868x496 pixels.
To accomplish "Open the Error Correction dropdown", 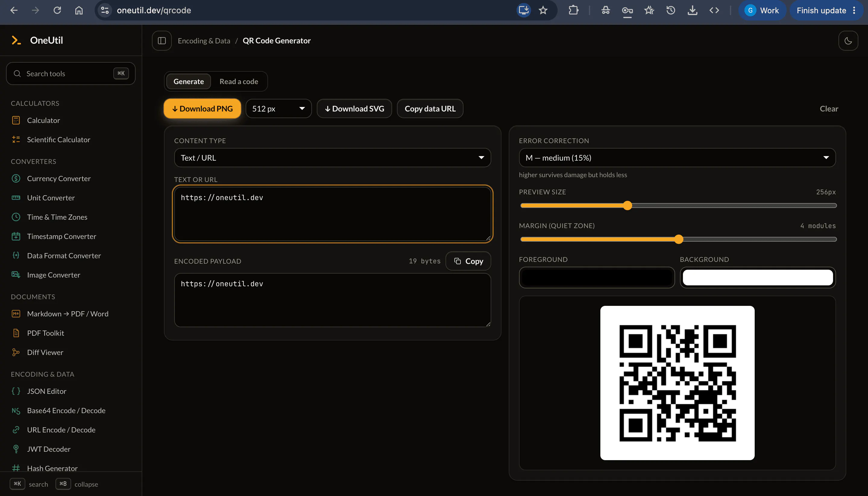I will (x=677, y=158).
